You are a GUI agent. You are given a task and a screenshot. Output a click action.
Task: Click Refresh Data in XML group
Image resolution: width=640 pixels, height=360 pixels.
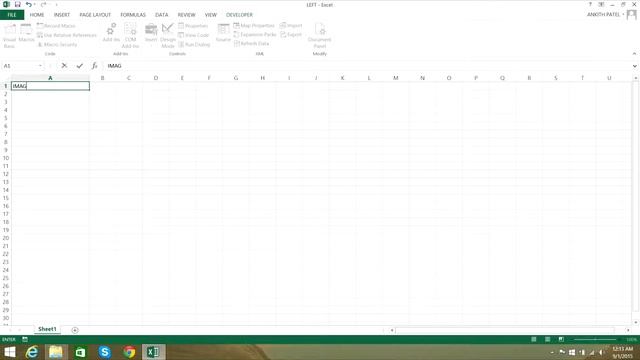[251, 44]
